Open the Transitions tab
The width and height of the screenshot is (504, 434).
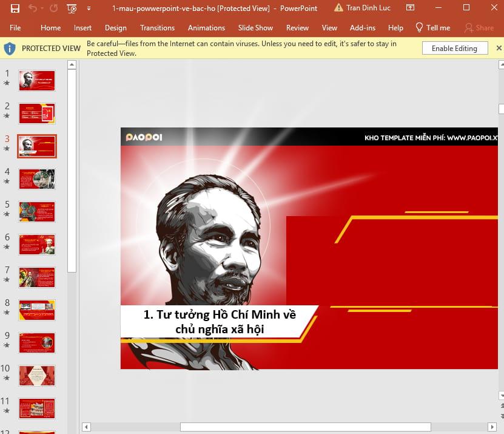157,28
